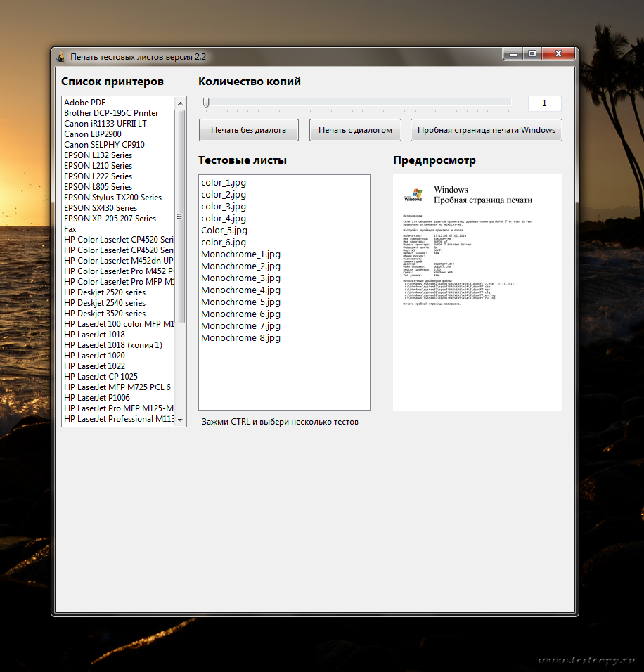Pick Monochrome_8.jpg test sheet
Screen dimensions: 644x672
click(240, 338)
